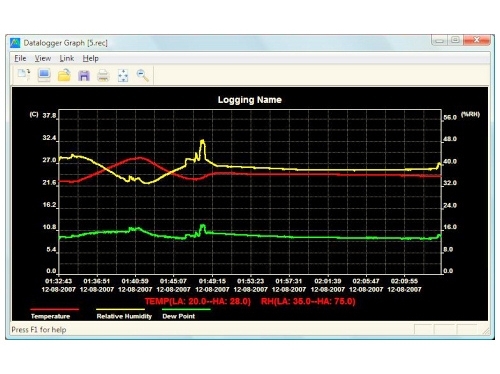Click the TEMP alarm limits text
The image size is (500, 374).
tap(198, 301)
